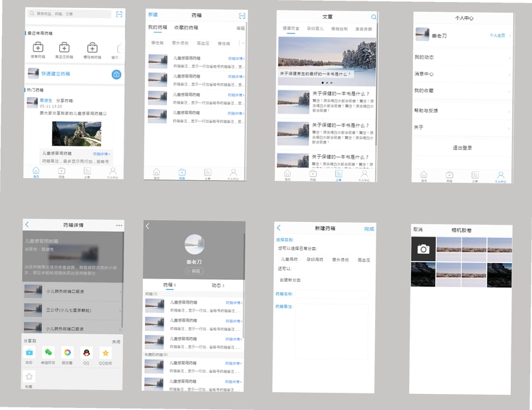Tap 退出登录 in 个人中心
Screen dimensions: 532x410
(x=462, y=148)
